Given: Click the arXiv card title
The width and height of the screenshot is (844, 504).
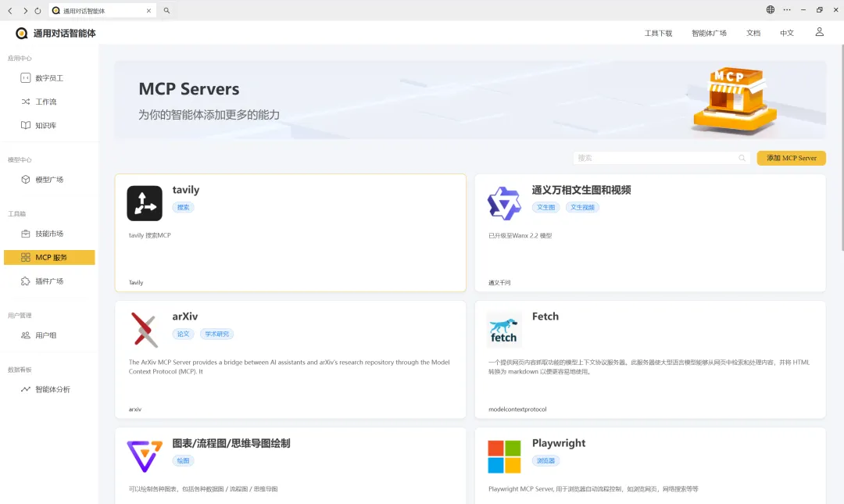Looking at the screenshot, I should tap(185, 316).
